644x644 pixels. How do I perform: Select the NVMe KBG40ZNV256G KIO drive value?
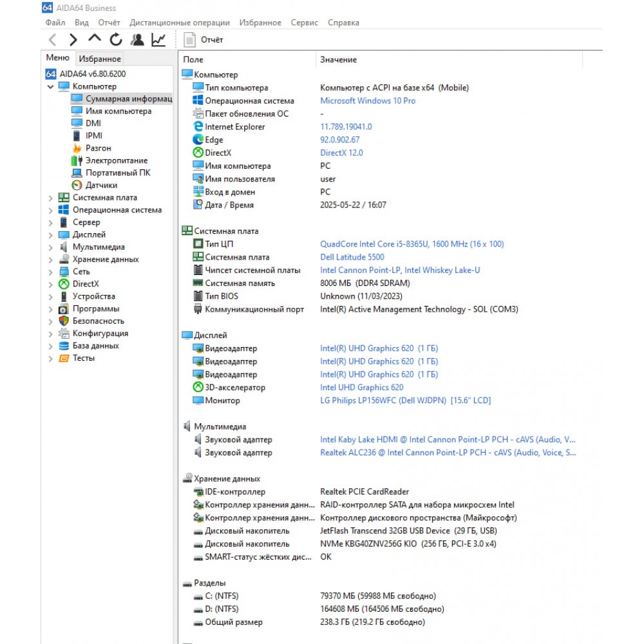[x=408, y=544]
